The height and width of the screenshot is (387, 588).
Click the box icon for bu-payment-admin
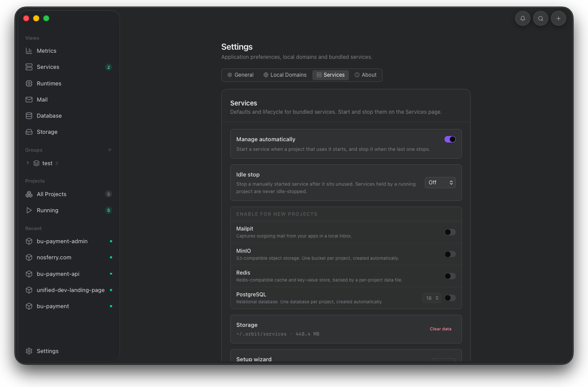click(x=29, y=241)
